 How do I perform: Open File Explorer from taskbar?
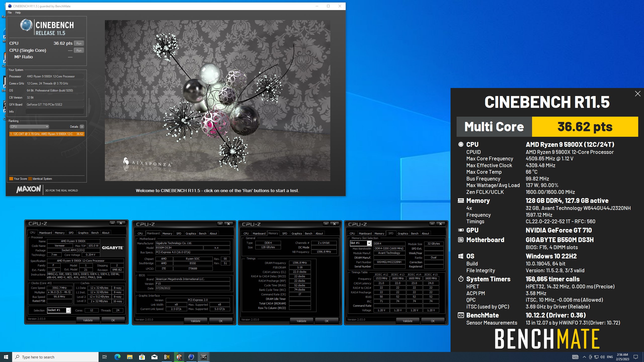pos(130,357)
